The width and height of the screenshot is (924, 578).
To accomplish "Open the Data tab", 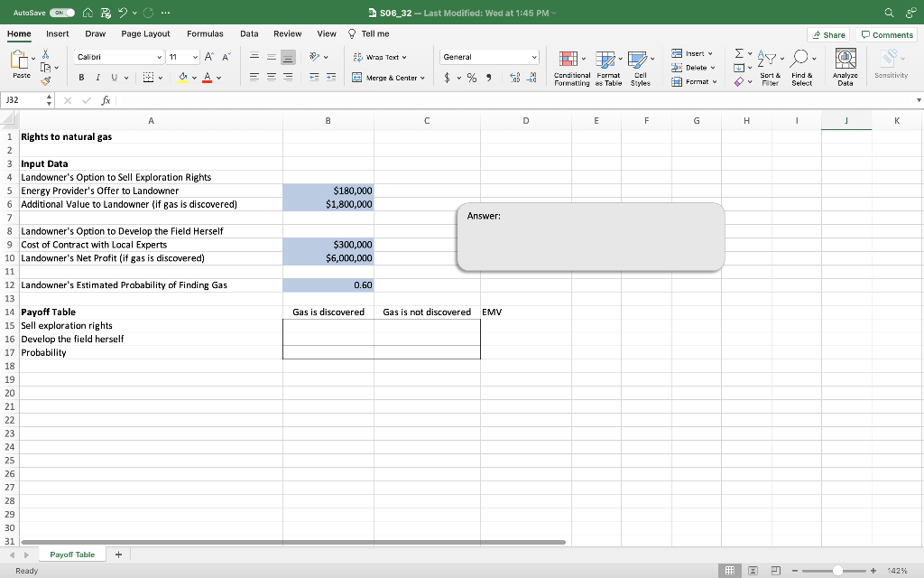I will 249,33.
